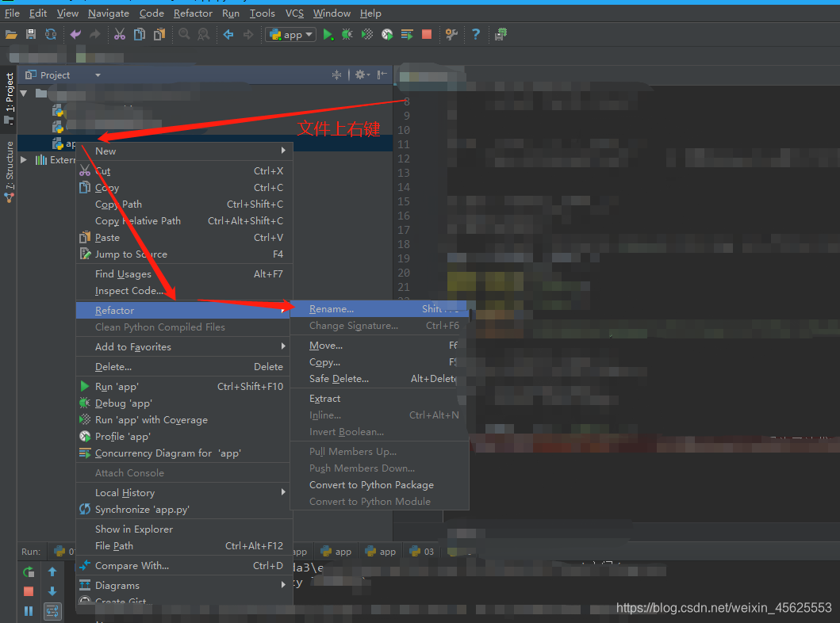Click the last toolbar icon after Help
This screenshot has width=840, height=623.
(x=501, y=35)
